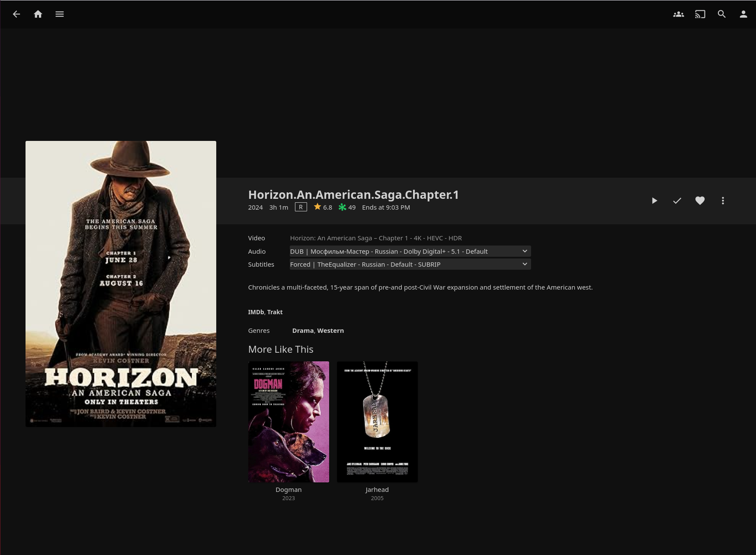Open the user profile icon
This screenshot has width=756, height=555.
743,14
